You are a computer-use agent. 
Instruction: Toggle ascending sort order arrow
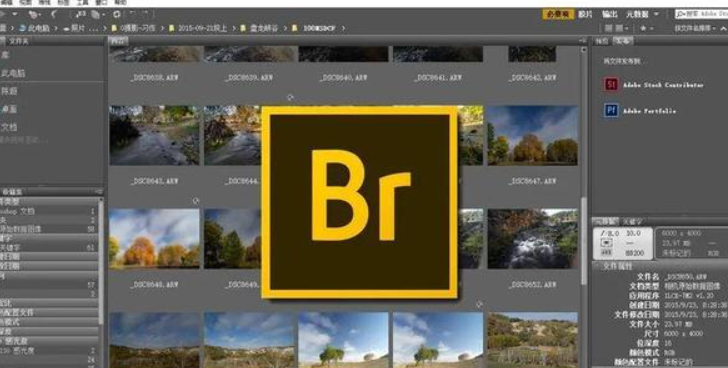click(724, 28)
